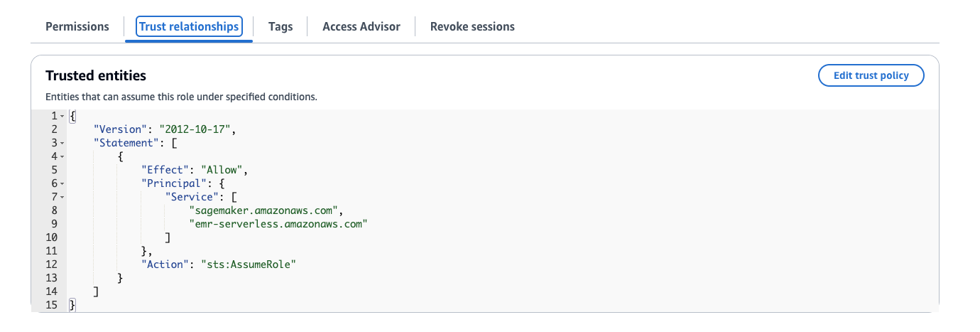
Task: Click the Trusted entities heading
Action: click(x=96, y=75)
